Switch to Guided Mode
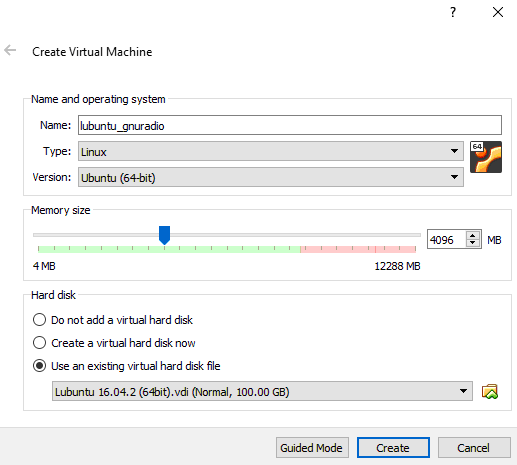 312,448
